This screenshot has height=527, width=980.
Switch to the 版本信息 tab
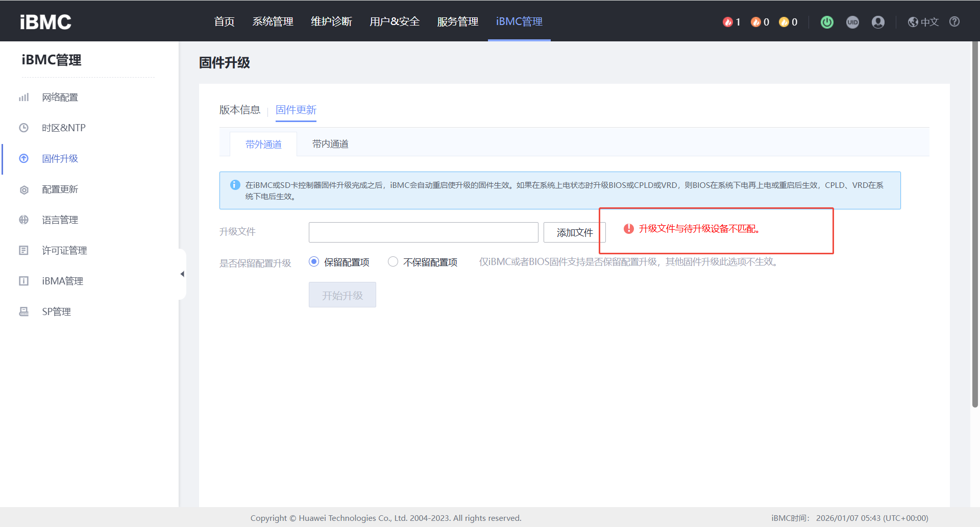tap(239, 110)
